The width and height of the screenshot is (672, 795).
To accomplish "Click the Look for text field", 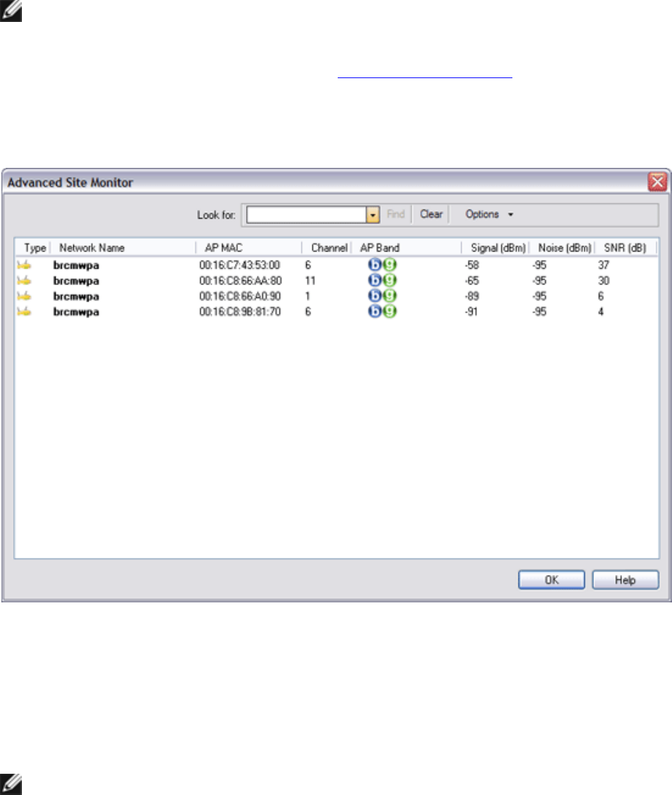I will [x=306, y=215].
